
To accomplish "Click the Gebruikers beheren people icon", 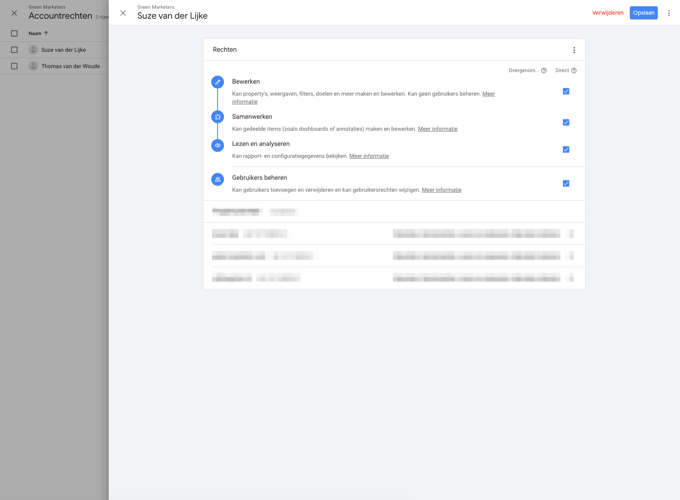I will tap(217, 179).
